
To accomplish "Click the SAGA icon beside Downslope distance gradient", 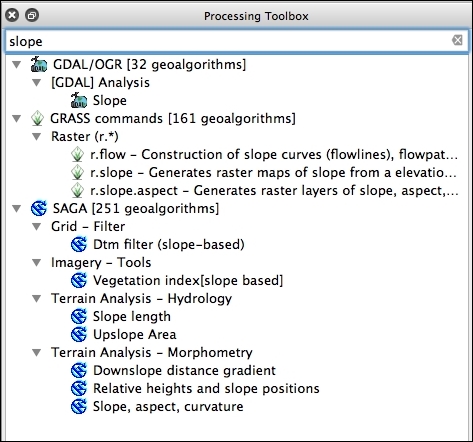I will coord(79,370).
